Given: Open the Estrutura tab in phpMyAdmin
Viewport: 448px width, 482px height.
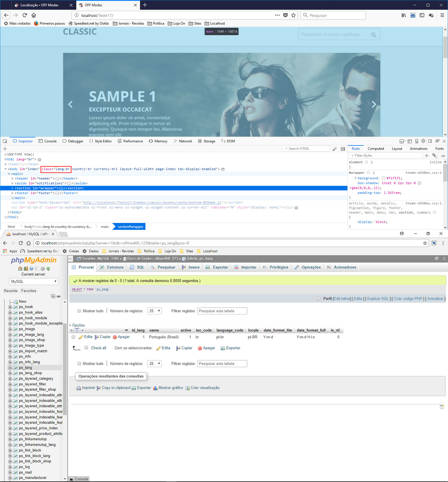Looking at the screenshot, I should click(x=112, y=267).
